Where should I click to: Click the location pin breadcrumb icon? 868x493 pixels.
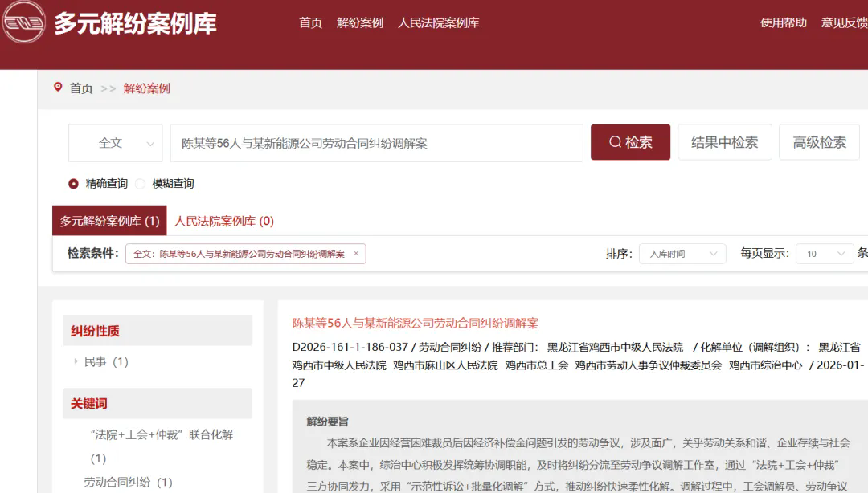tap(58, 88)
